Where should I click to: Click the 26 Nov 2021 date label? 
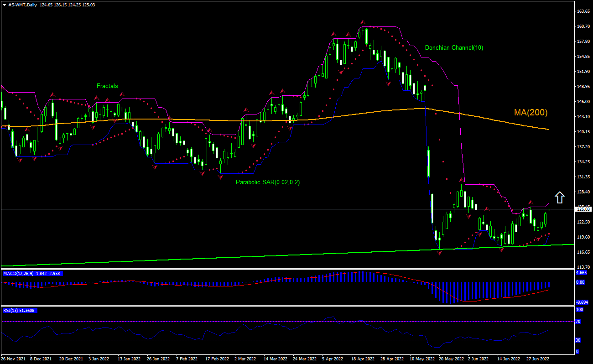click(x=13, y=359)
